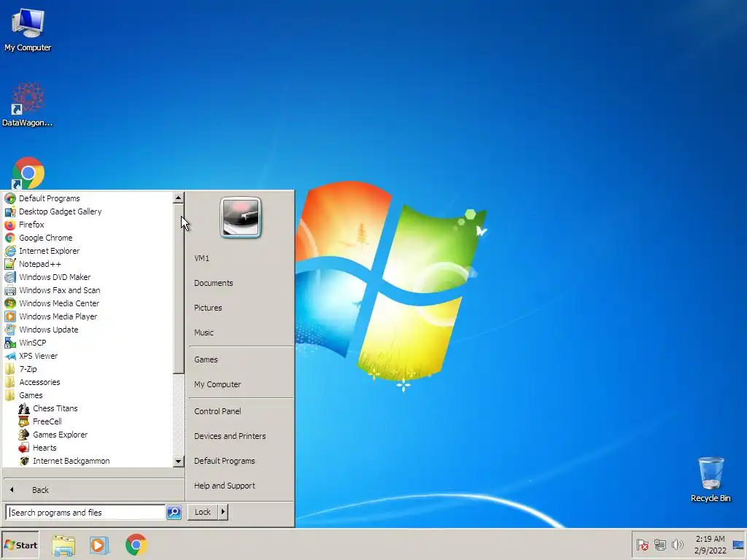Open Internet Explorer
This screenshot has height=560, width=747.
pos(49,251)
